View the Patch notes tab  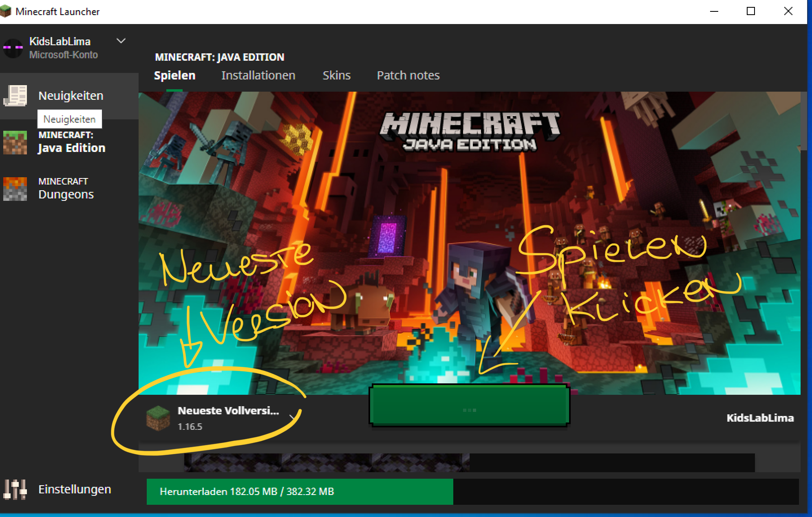click(x=408, y=75)
